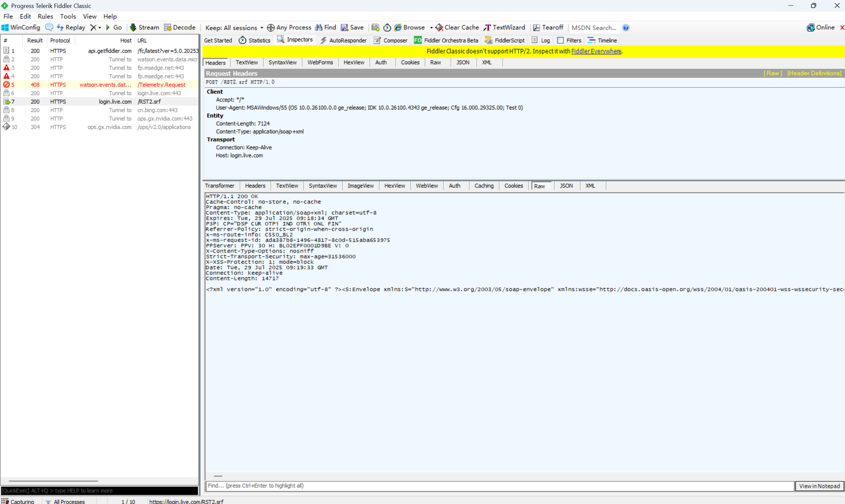Screen dimensions: 845x504
Task: Open the FiddlerScript tab
Action: coord(505,40)
